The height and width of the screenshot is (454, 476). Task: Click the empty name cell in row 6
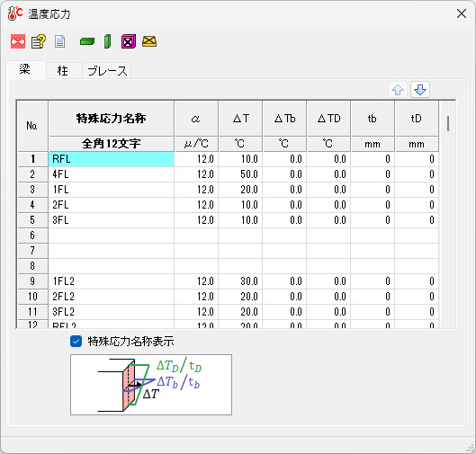[111, 236]
